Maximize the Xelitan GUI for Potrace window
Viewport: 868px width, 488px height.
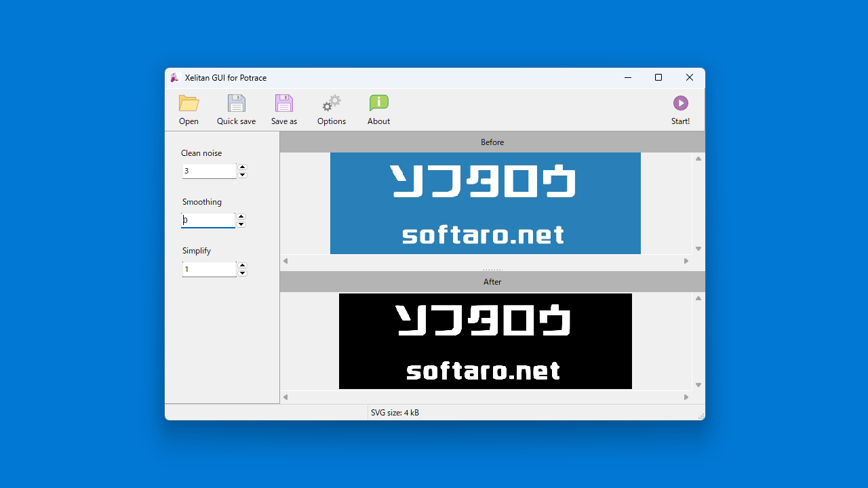tap(658, 78)
